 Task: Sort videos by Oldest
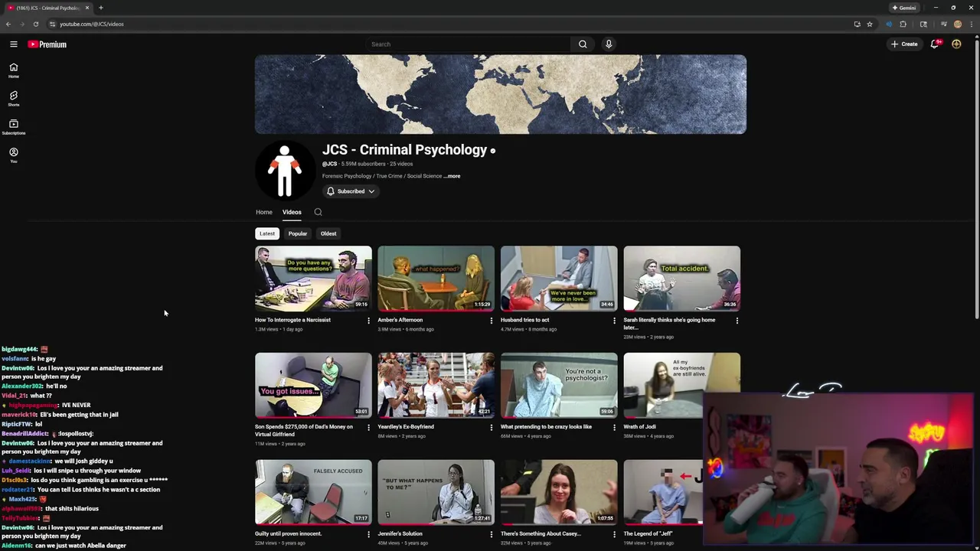pos(328,233)
